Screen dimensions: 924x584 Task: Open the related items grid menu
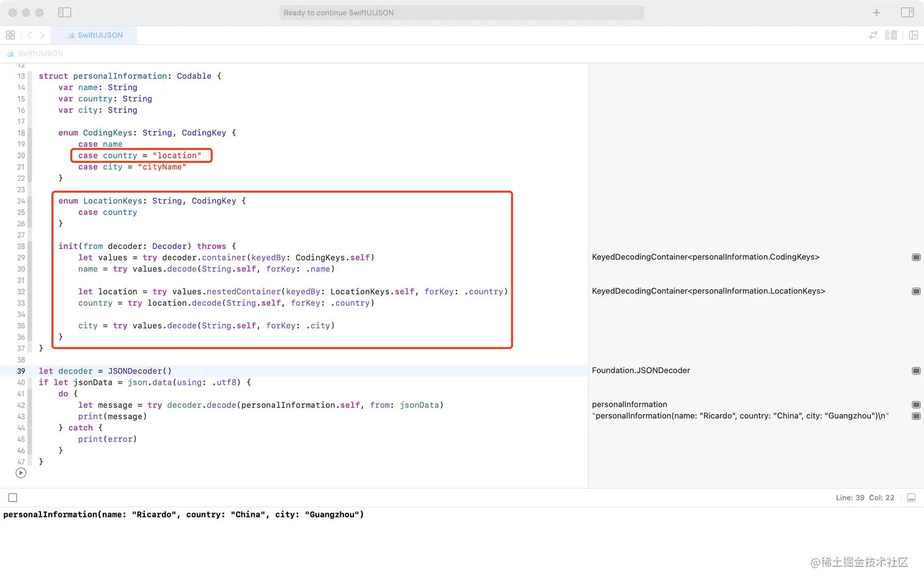(x=10, y=35)
